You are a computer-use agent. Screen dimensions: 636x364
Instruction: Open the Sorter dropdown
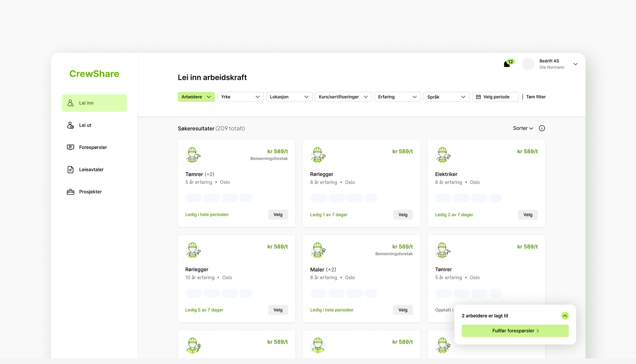[x=523, y=129]
